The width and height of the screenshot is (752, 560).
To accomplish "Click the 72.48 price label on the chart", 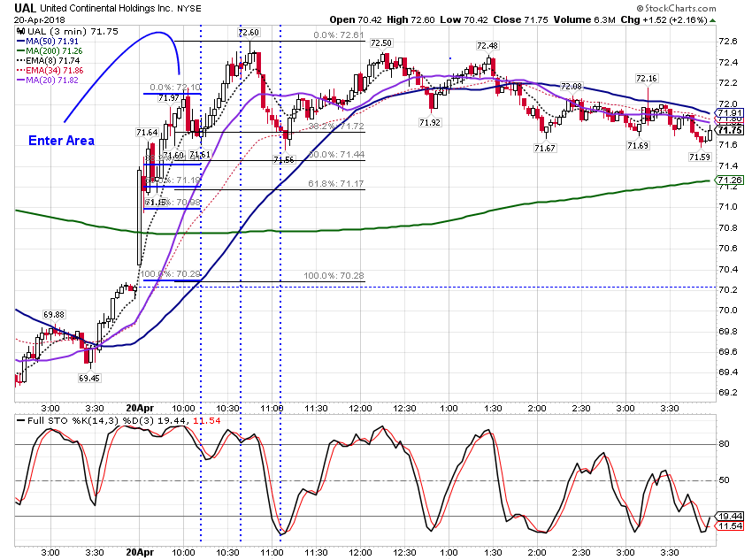I will 487,45.
